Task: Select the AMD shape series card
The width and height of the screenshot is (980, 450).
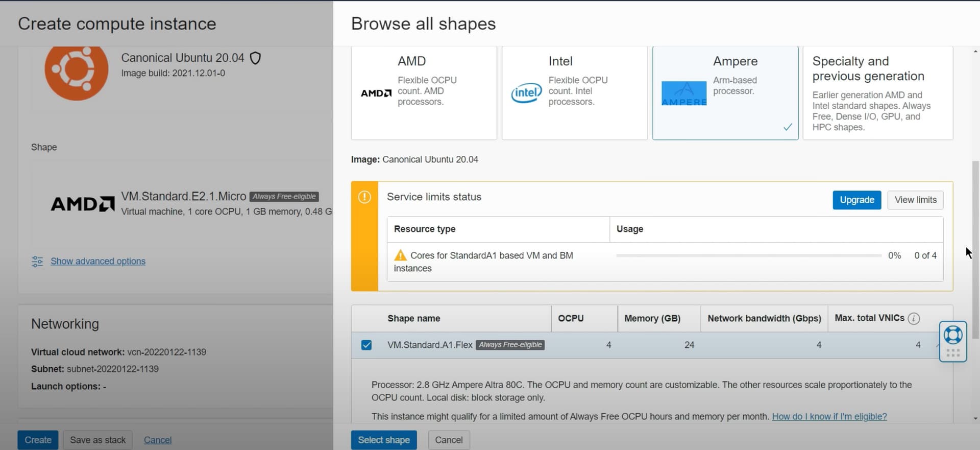Action: click(x=424, y=93)
